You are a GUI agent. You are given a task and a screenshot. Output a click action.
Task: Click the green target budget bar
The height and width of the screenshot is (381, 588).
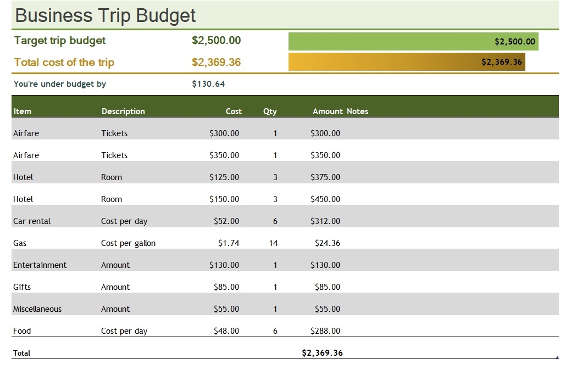click(413, 41)
